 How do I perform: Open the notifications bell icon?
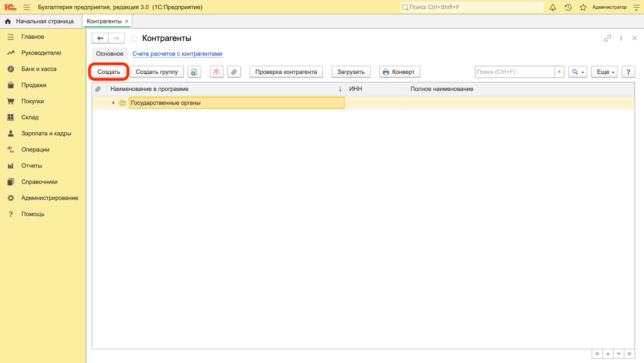point(552,7)
